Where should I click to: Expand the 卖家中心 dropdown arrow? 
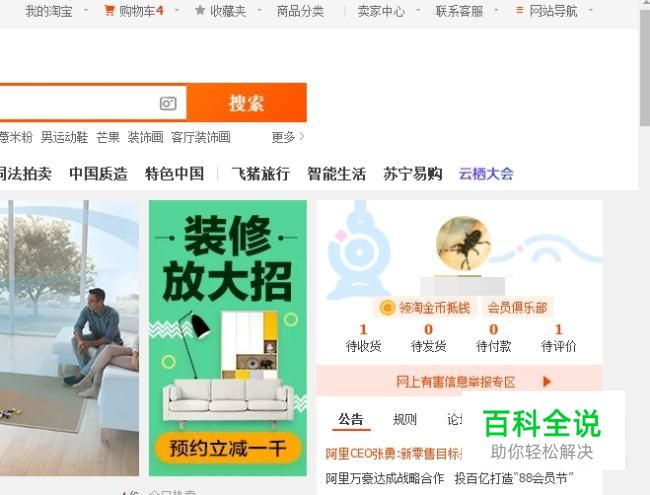point(418,10)
